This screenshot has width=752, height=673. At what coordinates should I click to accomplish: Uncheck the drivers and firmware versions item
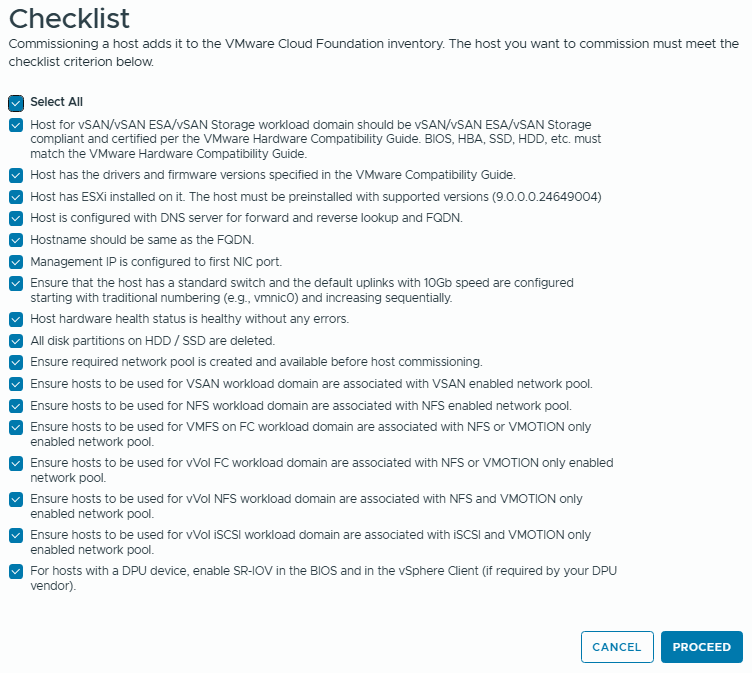click(x=15, y=175)
